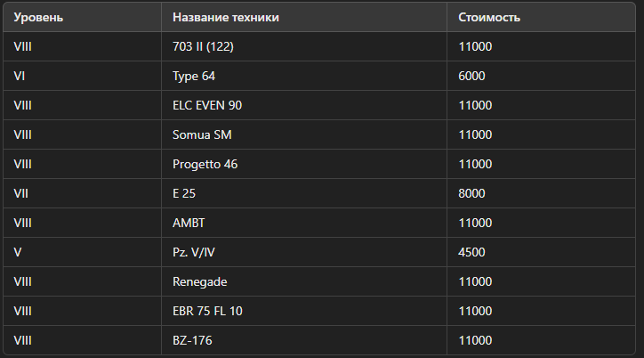Image resolution: width=644 pixels, height=358 pixels.
Task: Click the 11000 cost in BZ-176 row
Action: (x=475, y=340)
